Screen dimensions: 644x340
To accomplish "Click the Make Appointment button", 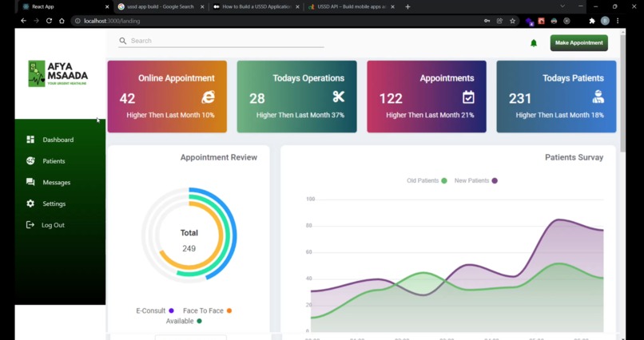I will (578, 43).
